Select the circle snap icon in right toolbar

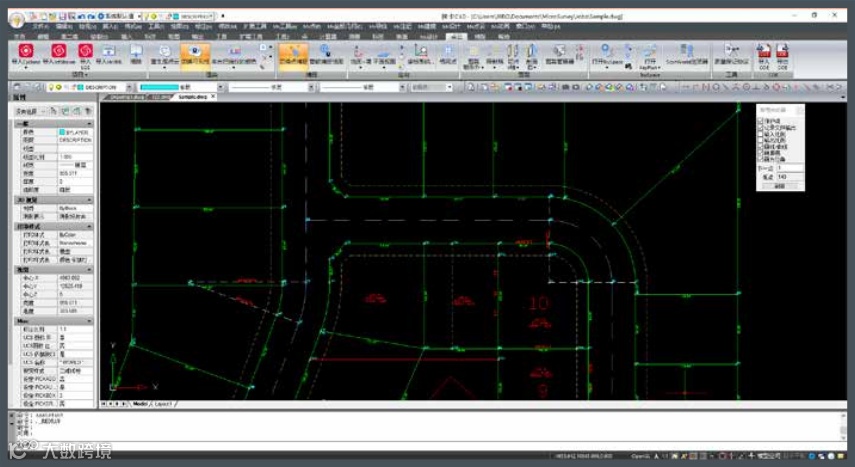715,87
